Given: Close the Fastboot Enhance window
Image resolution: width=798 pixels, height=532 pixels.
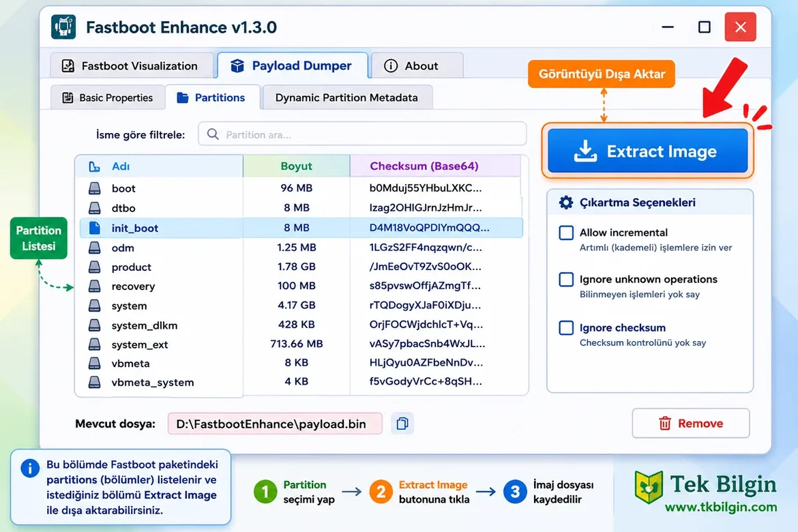Looking at the screenshot, I should click(741, 27).
